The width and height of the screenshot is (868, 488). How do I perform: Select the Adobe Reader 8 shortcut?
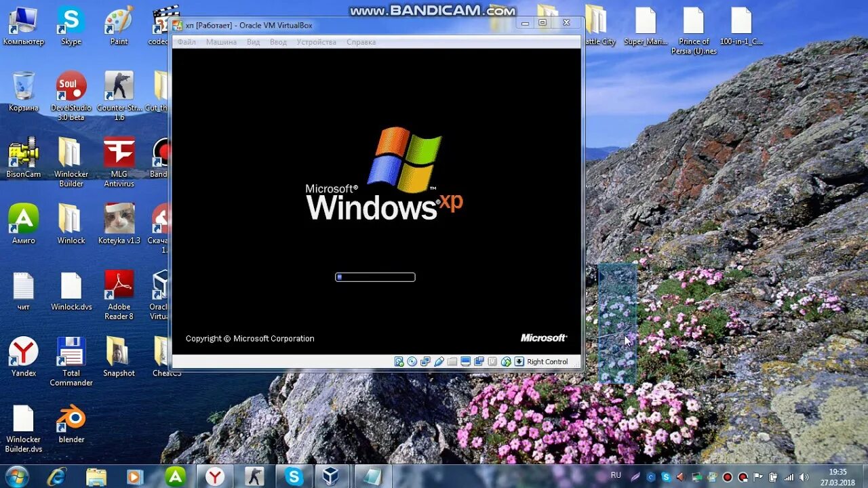pos(119,296)
